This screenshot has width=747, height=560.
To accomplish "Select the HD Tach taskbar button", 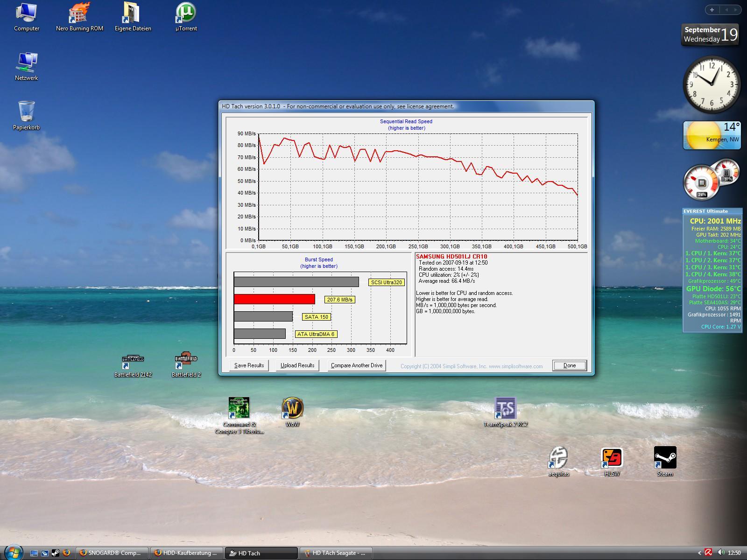I will click(x=261, y=553).
